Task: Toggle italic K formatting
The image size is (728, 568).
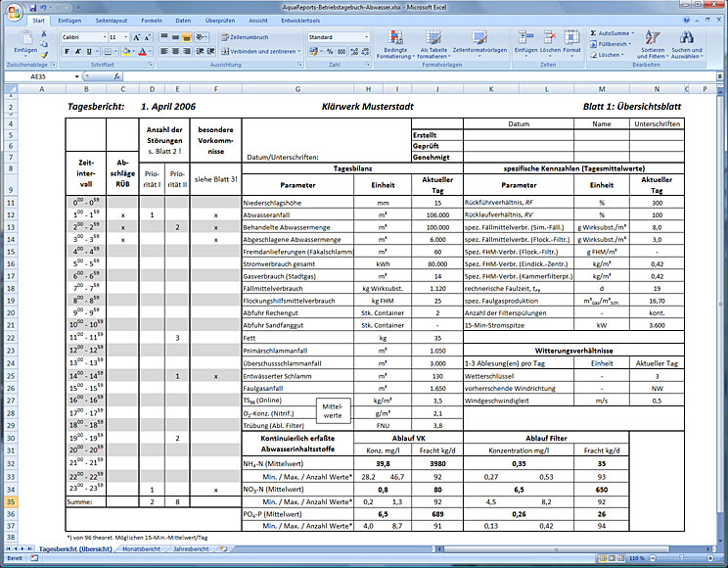Action: [x=78, y=51]
